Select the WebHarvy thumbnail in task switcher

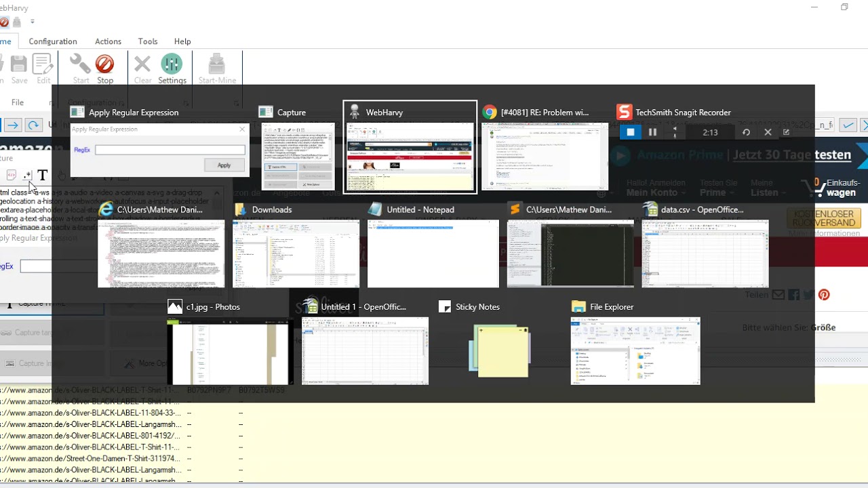[410, 157]
